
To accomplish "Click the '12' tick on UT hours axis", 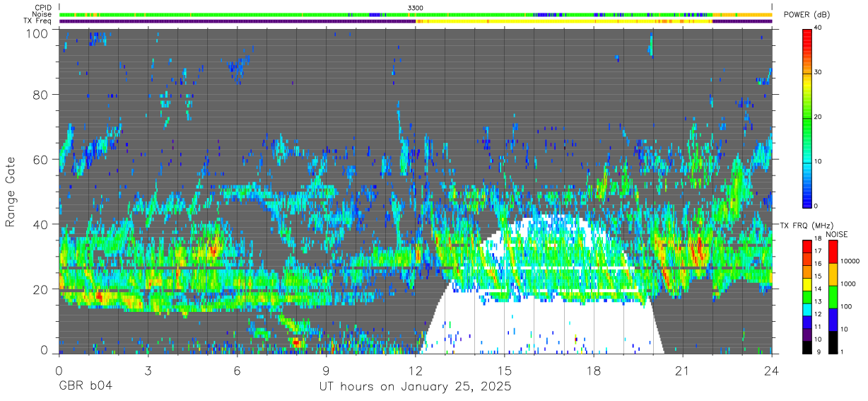I will point(416,370).
